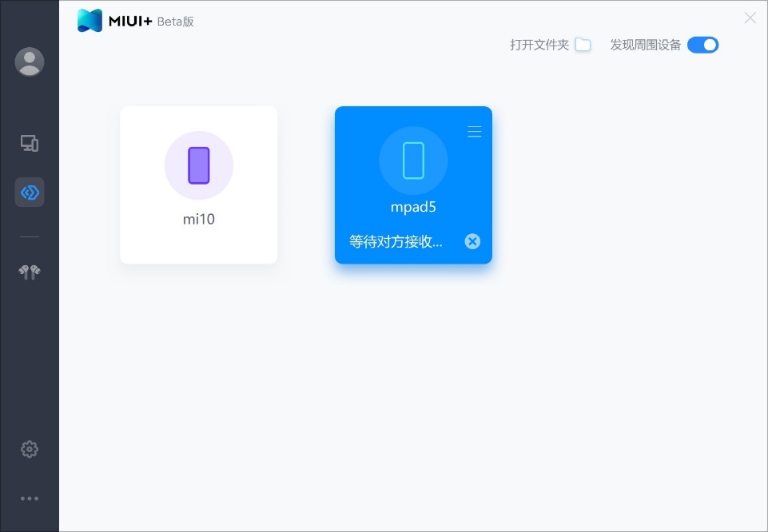Open the mpad5 card hamburger menu
Viewport: 768px width, 532px height.
click(x=474, y=131)
